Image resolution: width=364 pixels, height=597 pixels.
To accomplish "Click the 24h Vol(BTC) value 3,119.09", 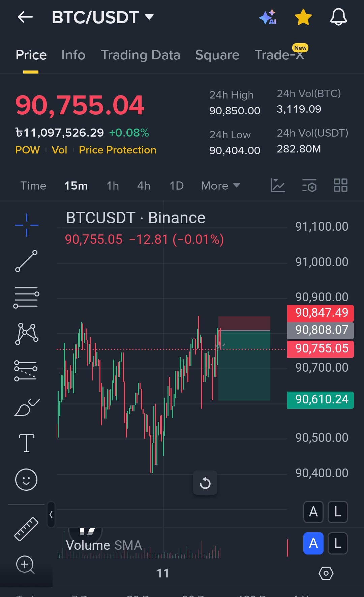I will 299,109.
